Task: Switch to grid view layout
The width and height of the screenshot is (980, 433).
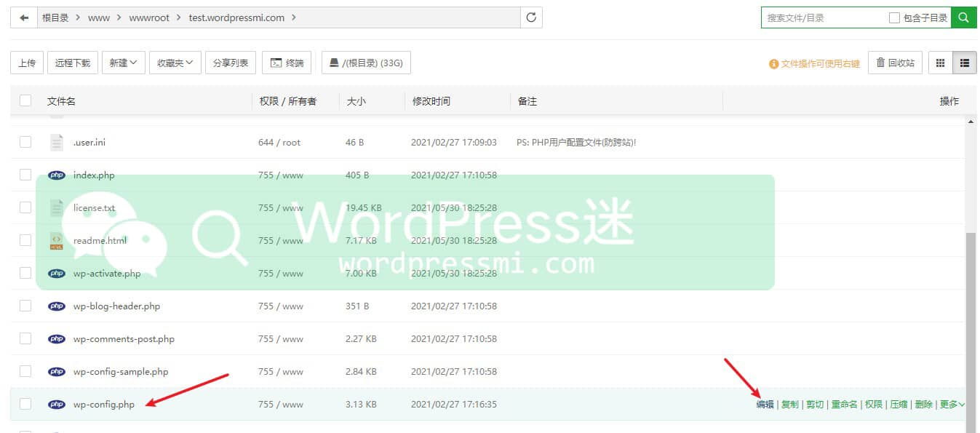Action: (x=940, y=63)
